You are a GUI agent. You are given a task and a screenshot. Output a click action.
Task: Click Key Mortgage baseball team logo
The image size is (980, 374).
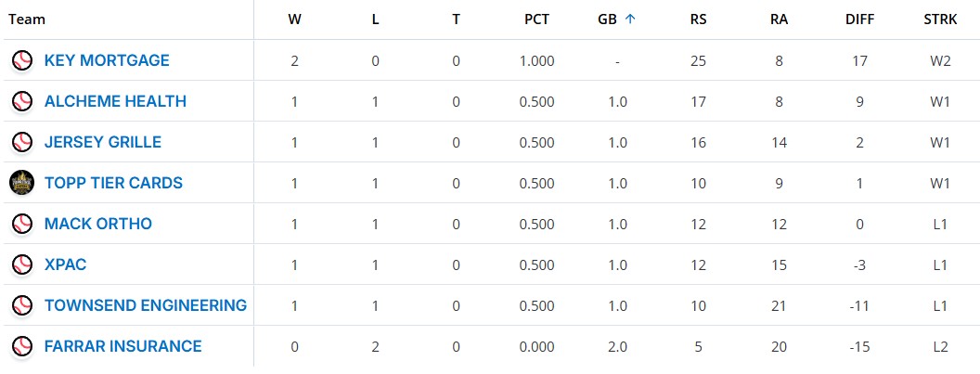pyautogui.click(x=21, y=61)
